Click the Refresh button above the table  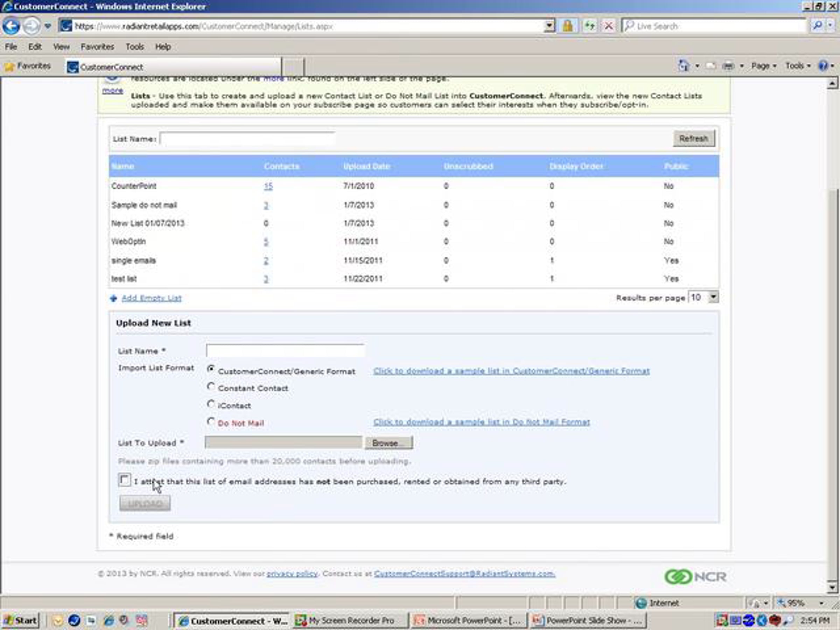(x=693, y=139)
